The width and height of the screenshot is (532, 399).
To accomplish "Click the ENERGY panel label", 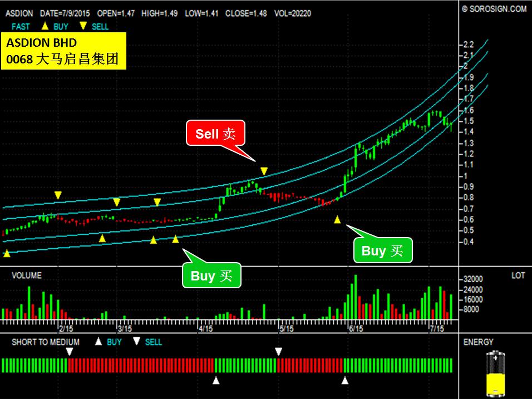I will tap(479, 342).
